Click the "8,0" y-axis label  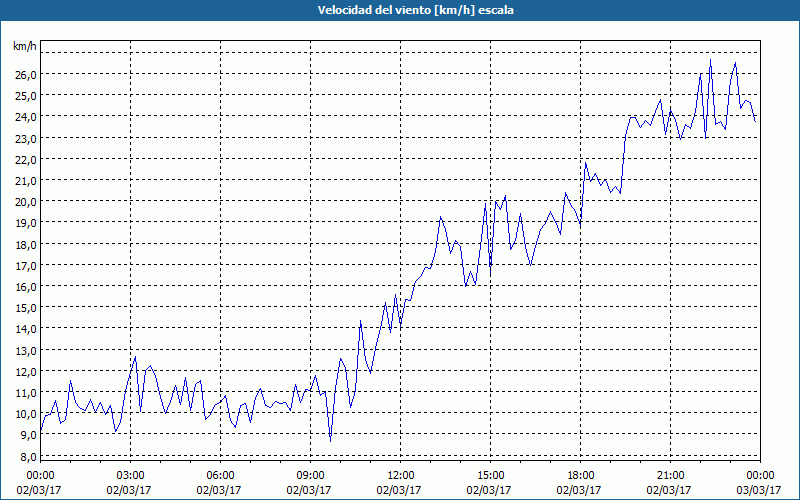28,457
